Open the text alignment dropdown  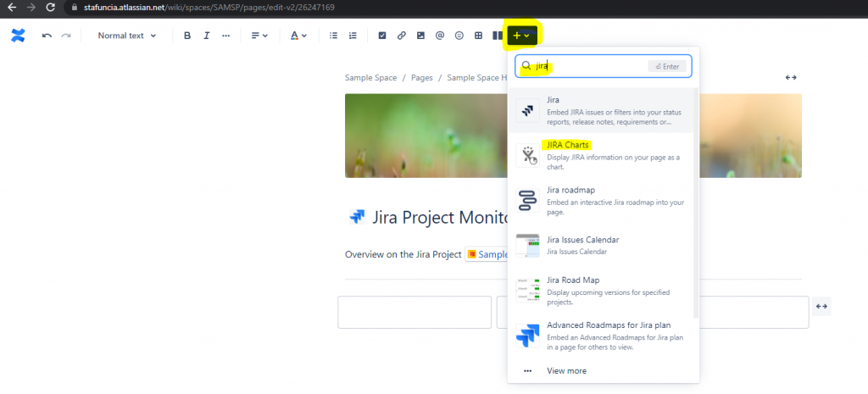point(259,36)
